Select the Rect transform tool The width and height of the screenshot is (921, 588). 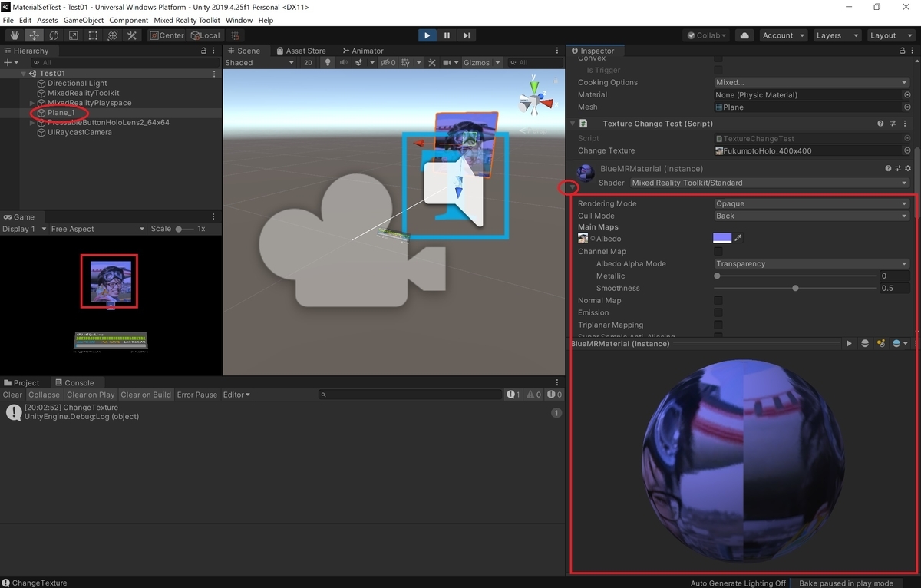coord(93,35)
